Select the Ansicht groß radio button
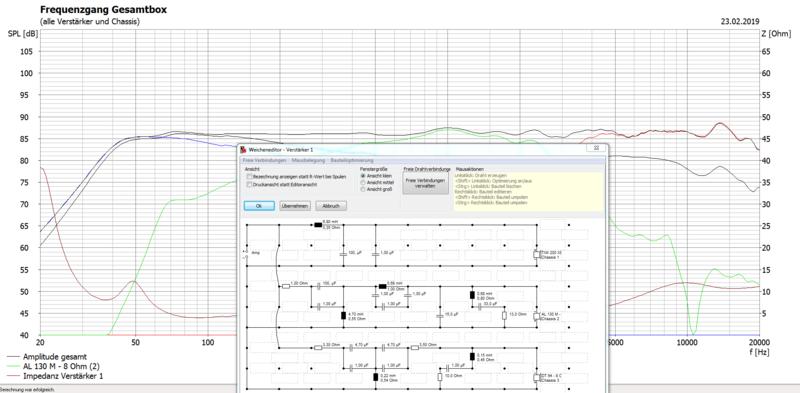 363,189
